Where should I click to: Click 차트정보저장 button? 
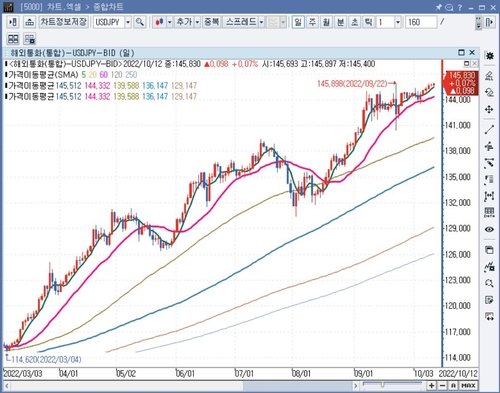click(x=63, y=22)
